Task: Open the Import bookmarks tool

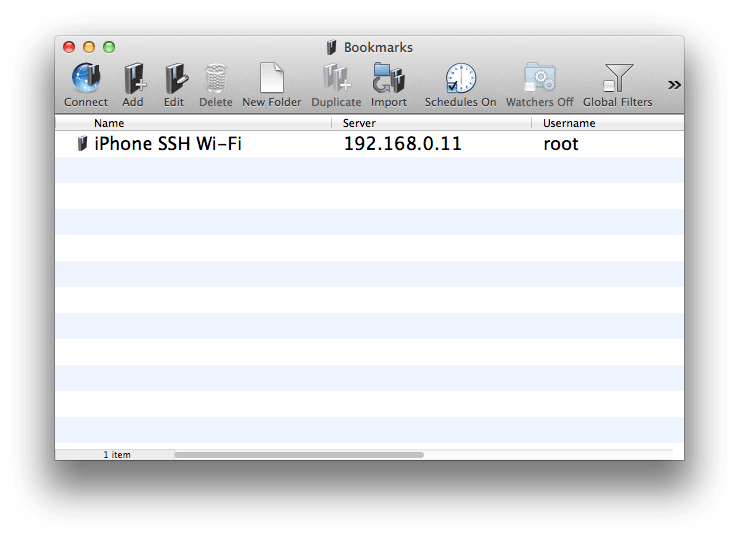Action: [389, 79]
